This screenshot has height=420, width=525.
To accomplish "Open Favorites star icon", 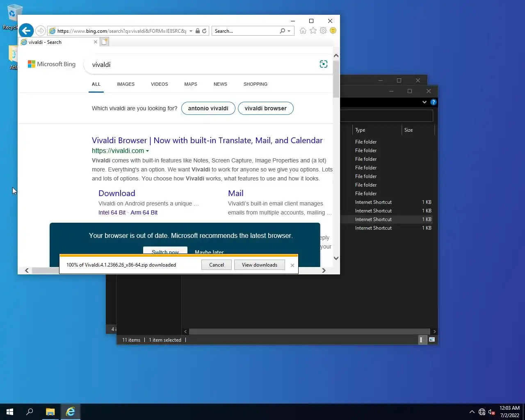I will (x=313, y=31).
